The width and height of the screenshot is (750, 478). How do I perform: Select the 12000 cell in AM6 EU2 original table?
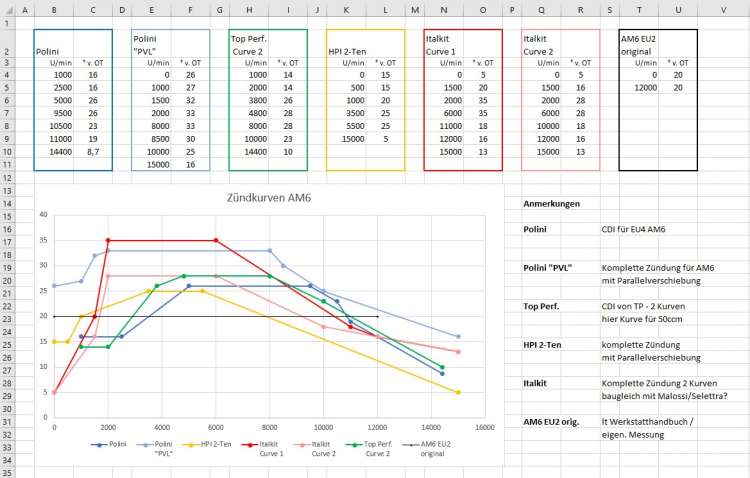641,87
